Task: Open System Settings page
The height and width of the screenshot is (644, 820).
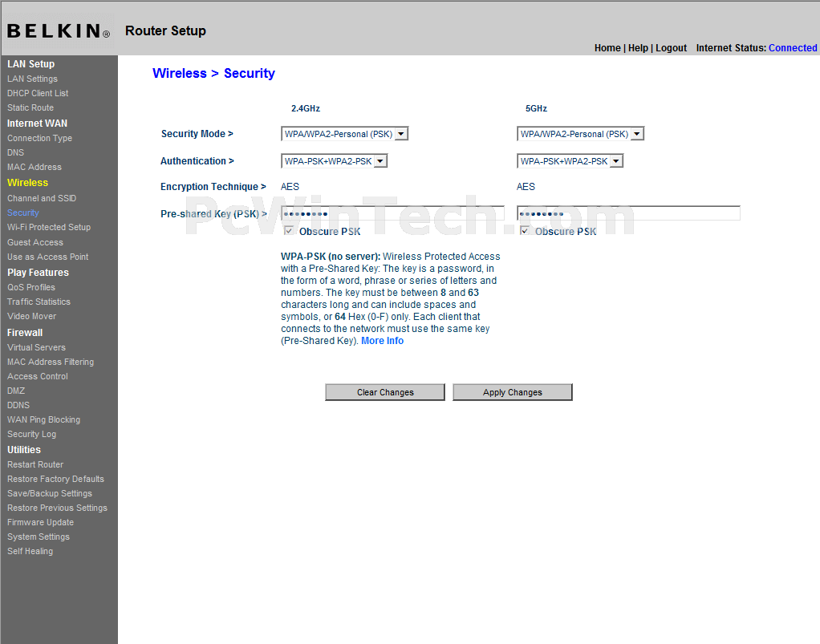Action: click(39, 537)
